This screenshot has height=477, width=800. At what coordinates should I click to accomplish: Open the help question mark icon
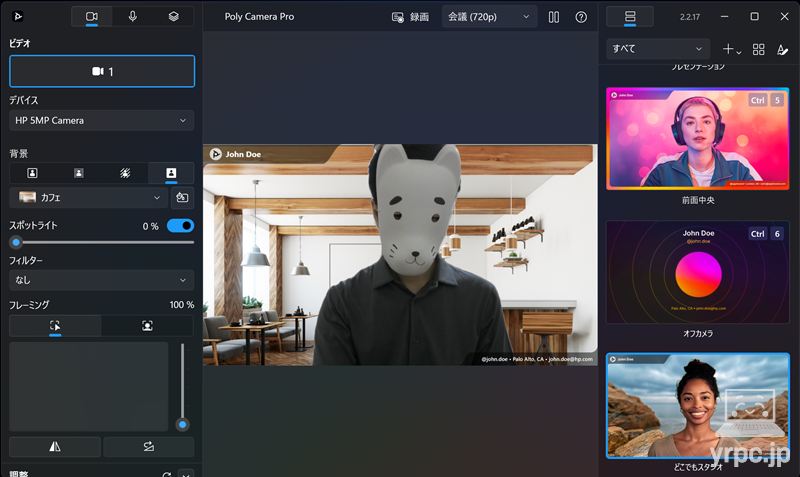pyautogui.click(x=581, y=17)
